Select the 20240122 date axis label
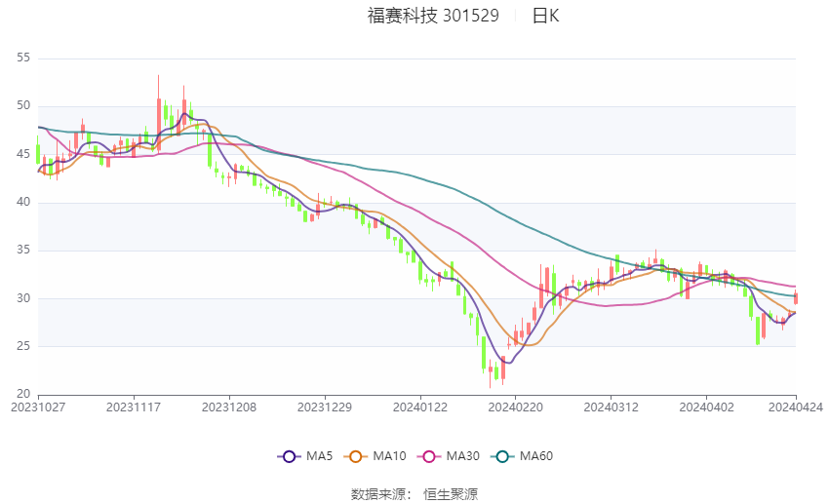 (x=420, y=407)
